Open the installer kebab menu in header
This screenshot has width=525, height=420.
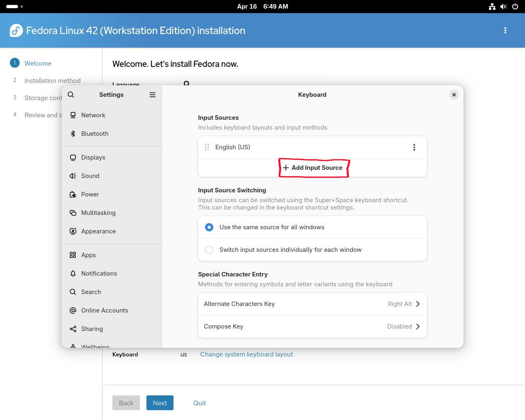click(x=505, y=30)
